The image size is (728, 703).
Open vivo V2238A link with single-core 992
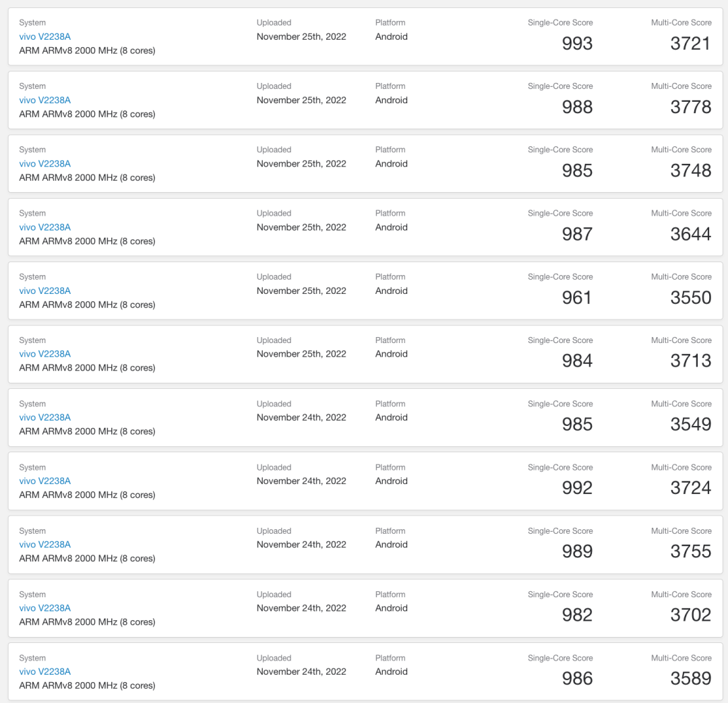click(x=44, y=481)
